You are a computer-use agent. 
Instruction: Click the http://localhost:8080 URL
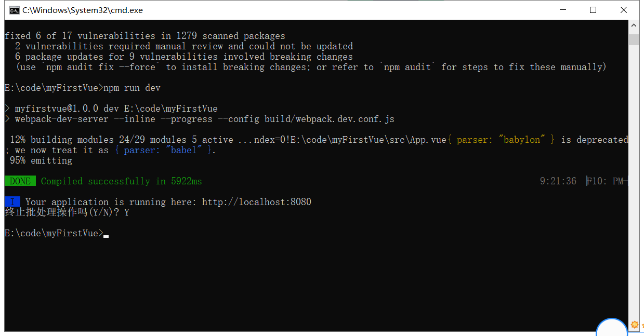(x=256, y=202)
